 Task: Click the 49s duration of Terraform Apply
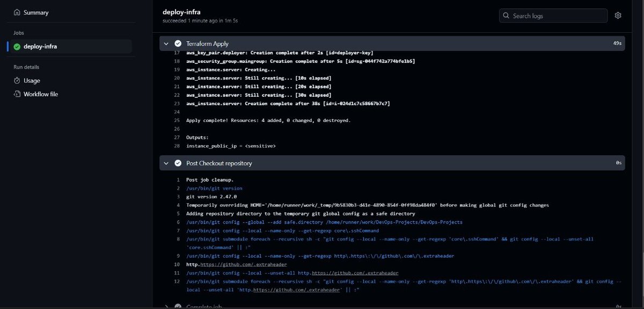617,44
